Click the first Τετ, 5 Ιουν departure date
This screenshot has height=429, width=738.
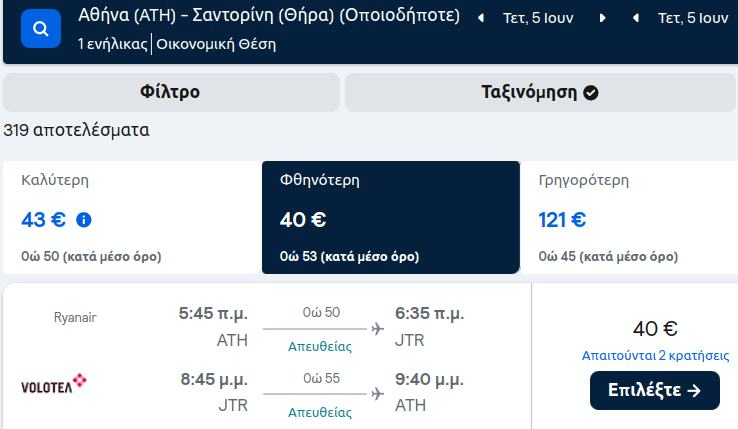[x=538, y=18]
